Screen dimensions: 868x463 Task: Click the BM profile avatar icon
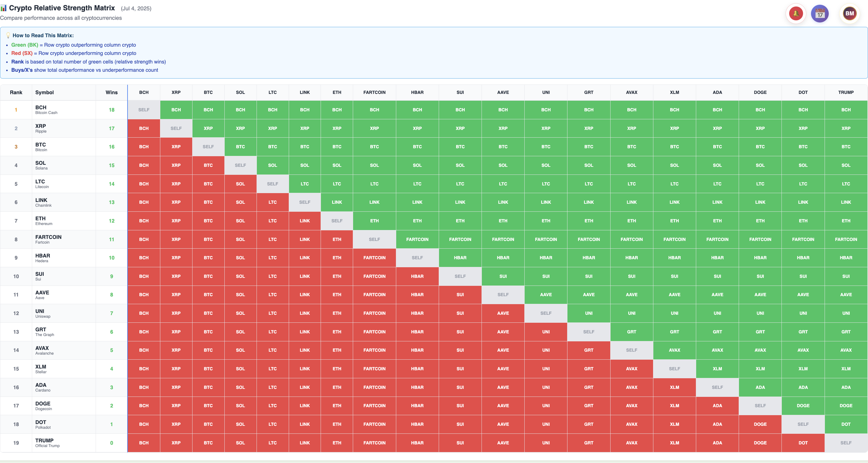point(849,14)
